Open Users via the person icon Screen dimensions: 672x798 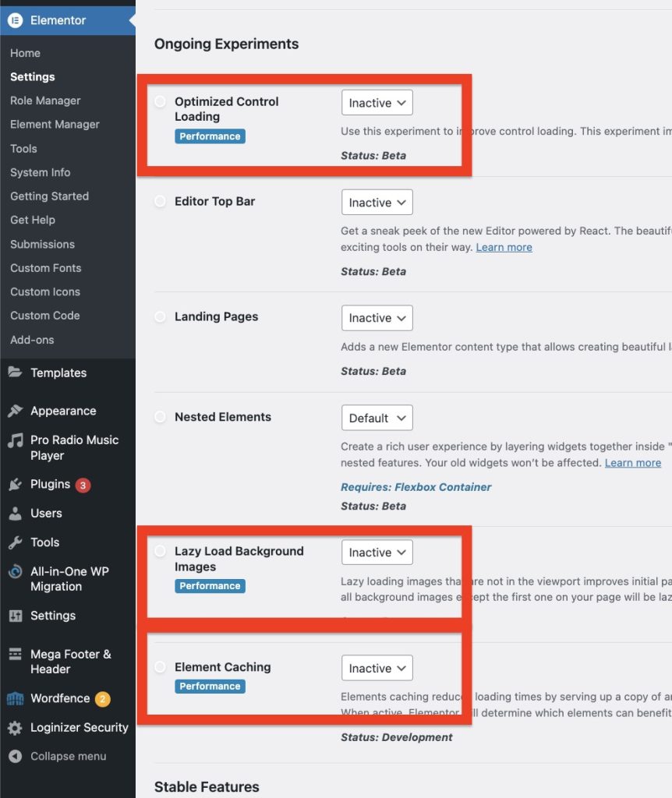[x=16, y=514]
